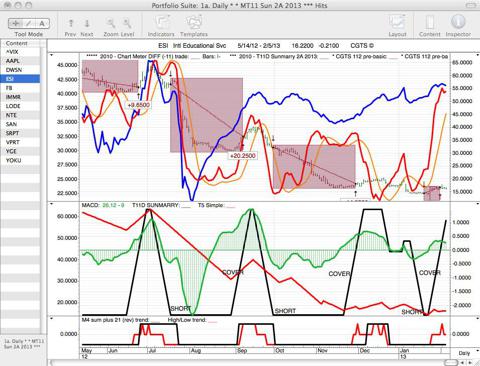
Task: Collapse the M4 sum pane disclosure triangle
Action: click(52, 318)
